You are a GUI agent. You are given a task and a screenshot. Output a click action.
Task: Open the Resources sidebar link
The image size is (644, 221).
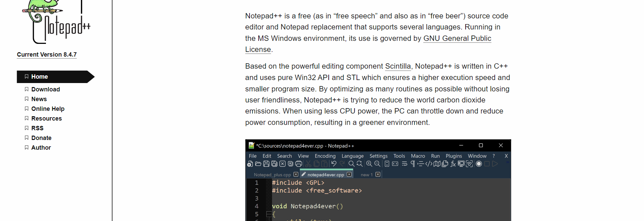tap(47, 119)
